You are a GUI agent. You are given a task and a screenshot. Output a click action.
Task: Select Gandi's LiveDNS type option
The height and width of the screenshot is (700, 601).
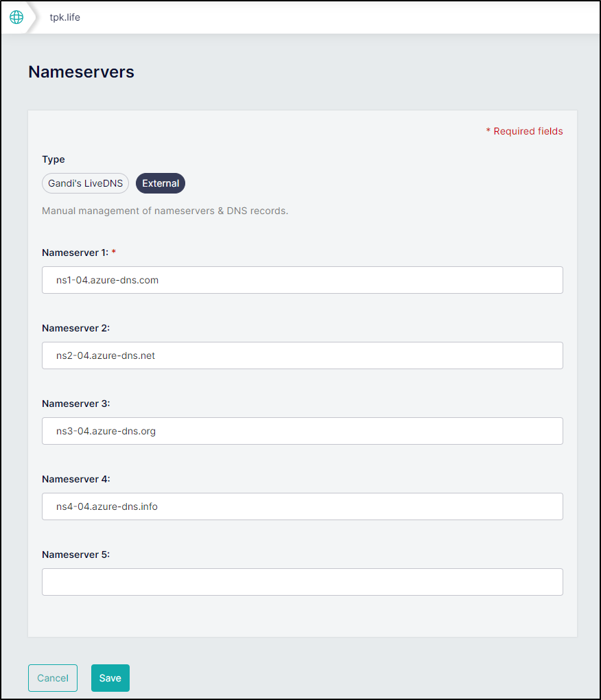tap(85, 183)
